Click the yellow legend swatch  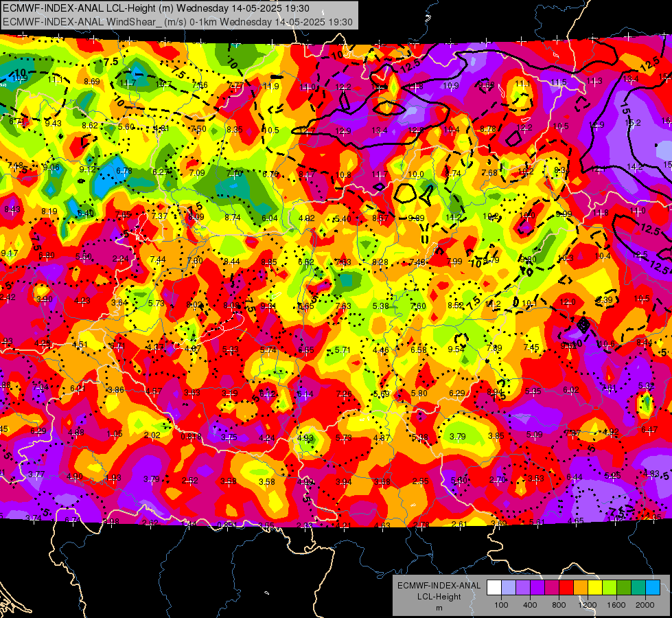click(x=595, y=587)
